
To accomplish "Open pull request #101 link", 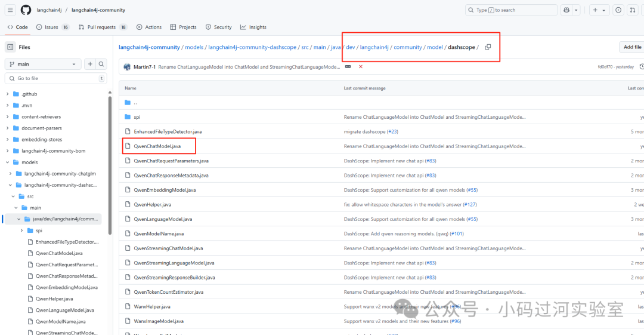I will (457, 233).
